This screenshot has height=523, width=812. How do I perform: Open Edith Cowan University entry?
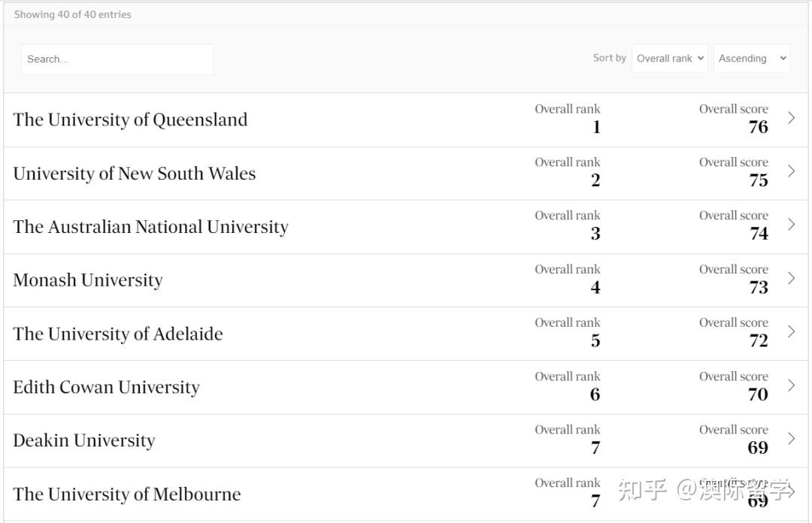106,388
